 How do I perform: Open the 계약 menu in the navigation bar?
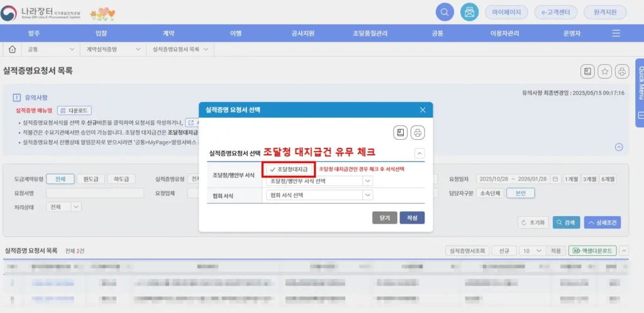pos(168,33)
